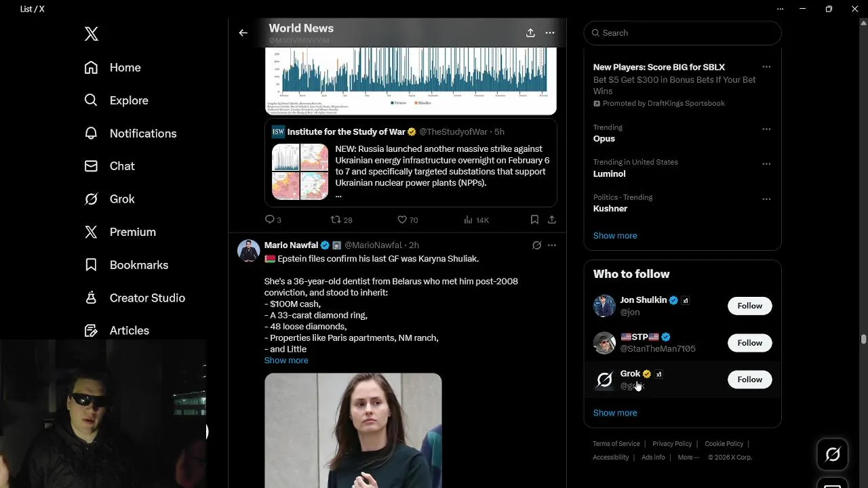
Task: Click the 2h timestamp on Mario's post
Action: click(x=414, y=245)
